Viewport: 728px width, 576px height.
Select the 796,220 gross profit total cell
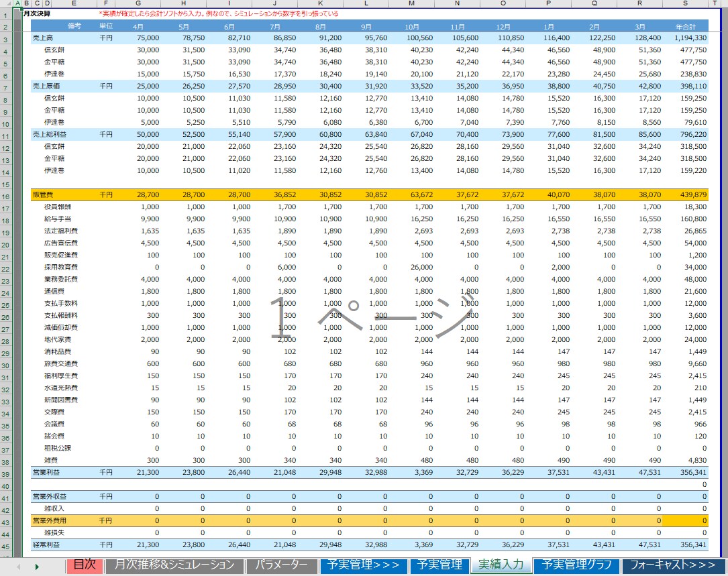tap(685, 135)
